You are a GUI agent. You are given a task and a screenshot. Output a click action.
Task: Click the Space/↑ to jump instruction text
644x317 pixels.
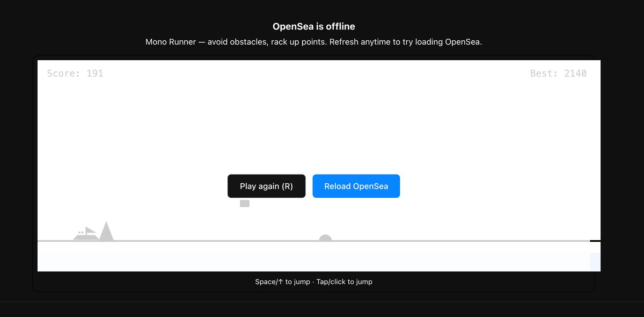314,282
